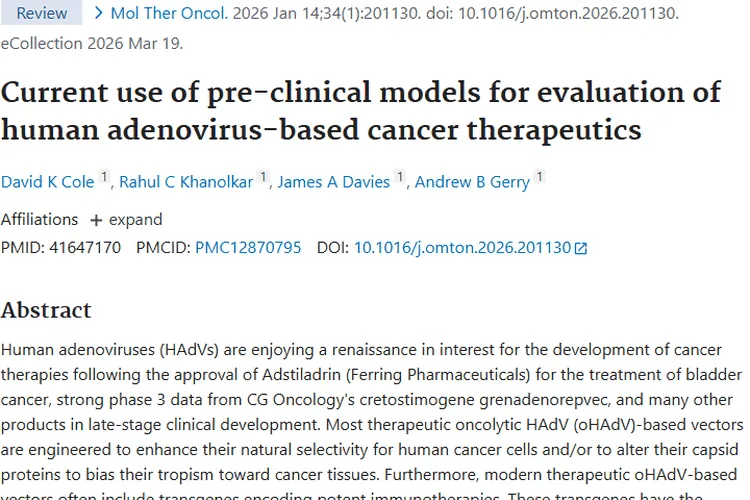The width and height of the screenshot is (750, 500).
Task: Click affiliation superscript after David K Cole
Action: pyautogui.click(x=104, y=177)
